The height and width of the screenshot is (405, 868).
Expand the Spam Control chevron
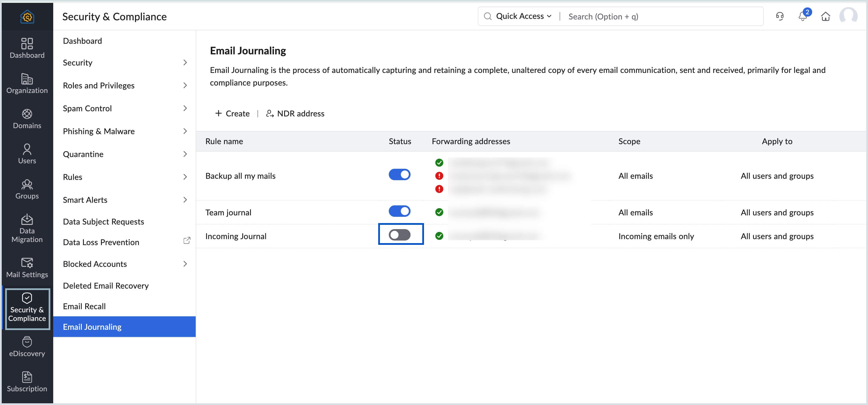coord(185,108)
